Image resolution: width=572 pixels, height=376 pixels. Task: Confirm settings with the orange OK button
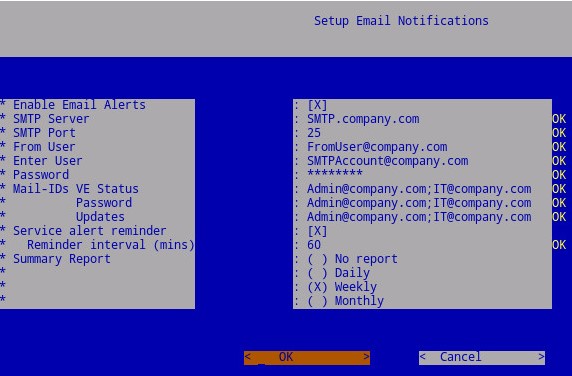(307, 357)
